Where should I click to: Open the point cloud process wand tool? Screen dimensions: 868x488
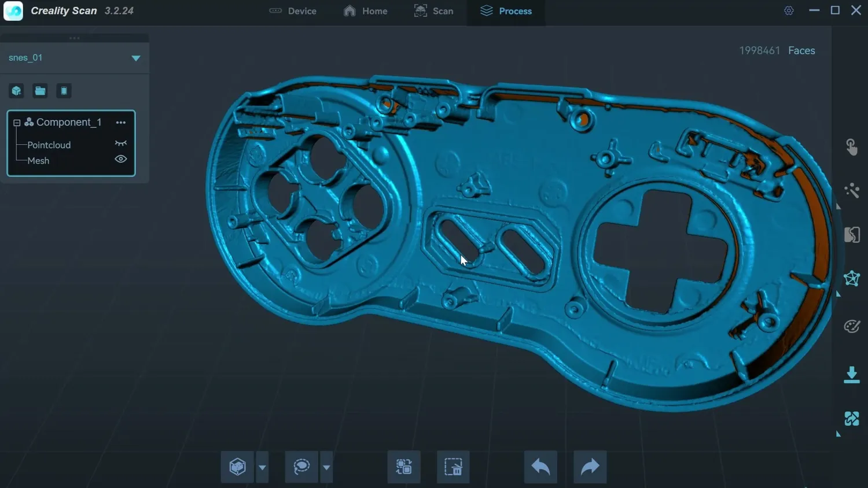click(x=852, y=190)
